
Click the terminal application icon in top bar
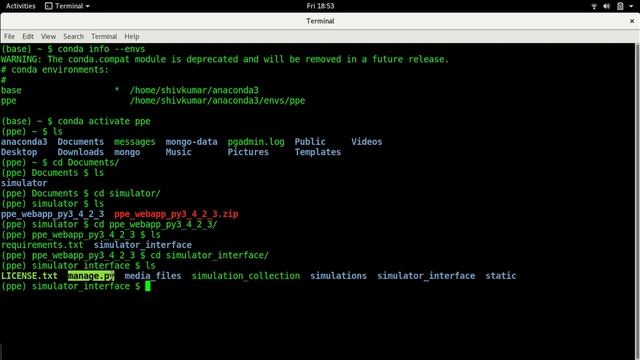pyautogui.click(x=49, y=6)
